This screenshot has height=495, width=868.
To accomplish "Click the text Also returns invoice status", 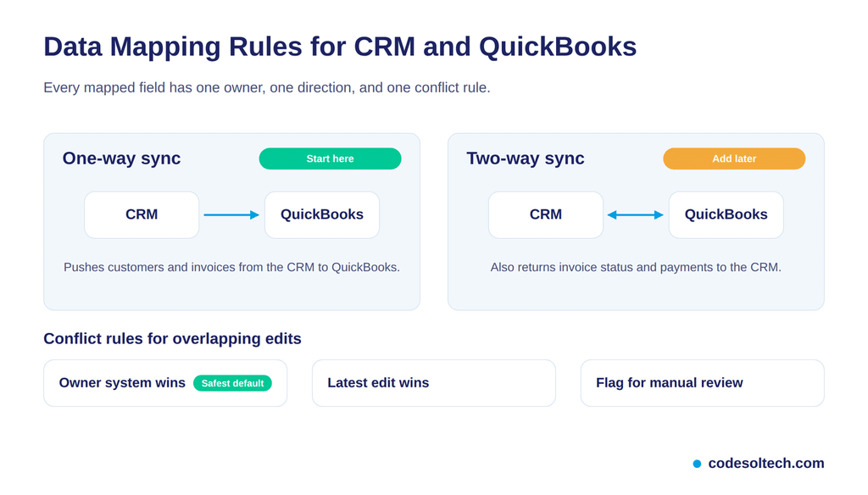I will [636, 267].
